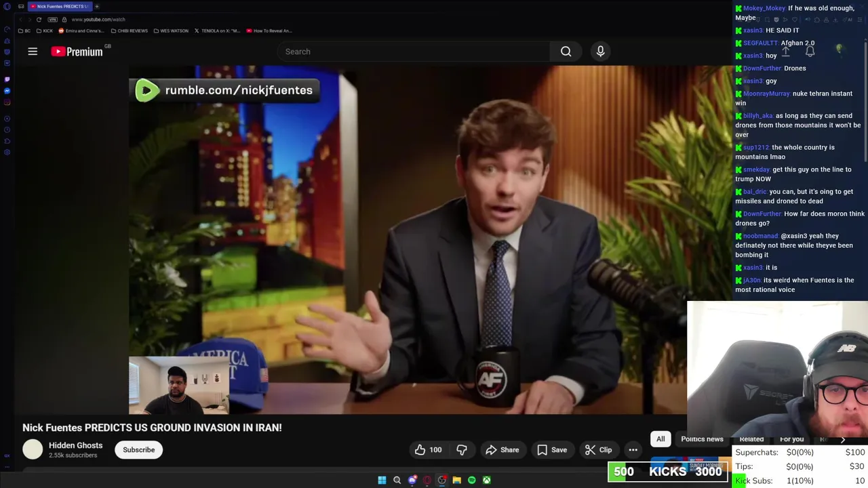Open the TENIOLA on X bookmark
Image resolution: width=868 pixels, height=488 pixels.
pos(217,30)
